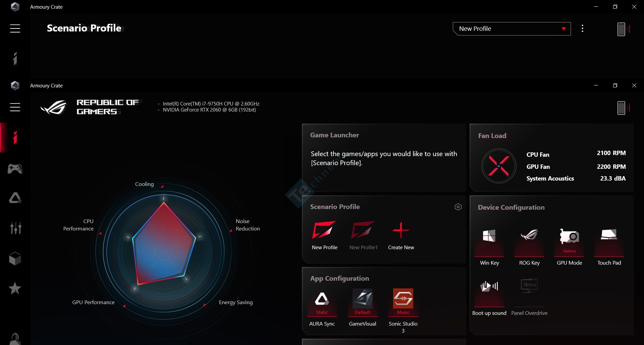
Task: Click the Scenario Profile page title
Action: pos(84,28)
